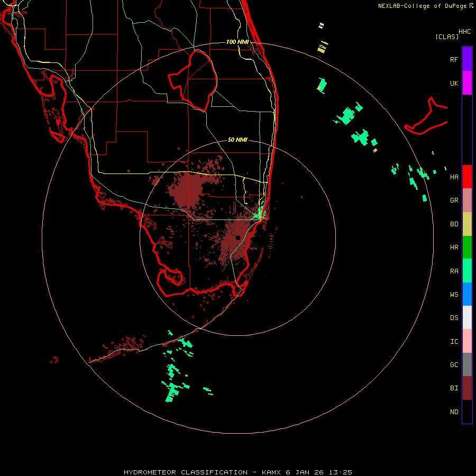
Task: Select the GR pink legend swatch
Action: click(x=467, y=200)
